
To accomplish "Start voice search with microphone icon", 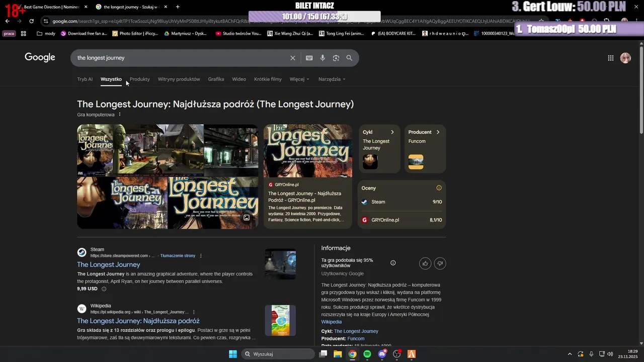I will (x=323, y=58).
